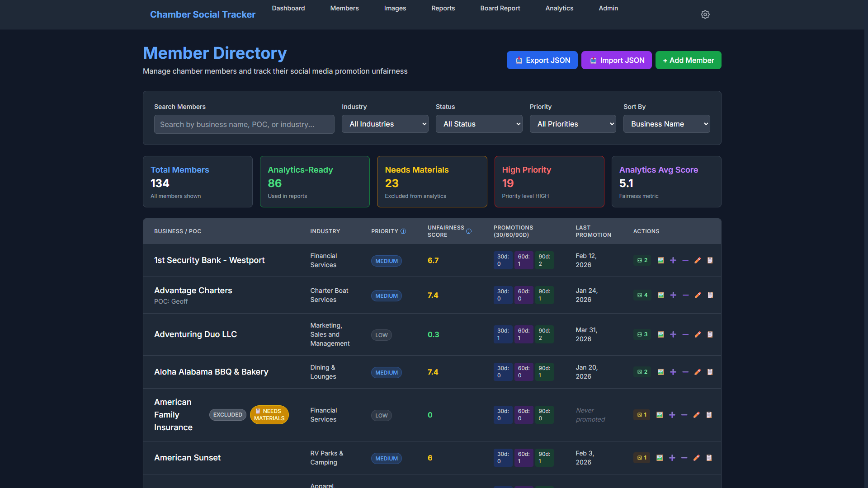Click the Add Member button

click(x=689, y=60)
